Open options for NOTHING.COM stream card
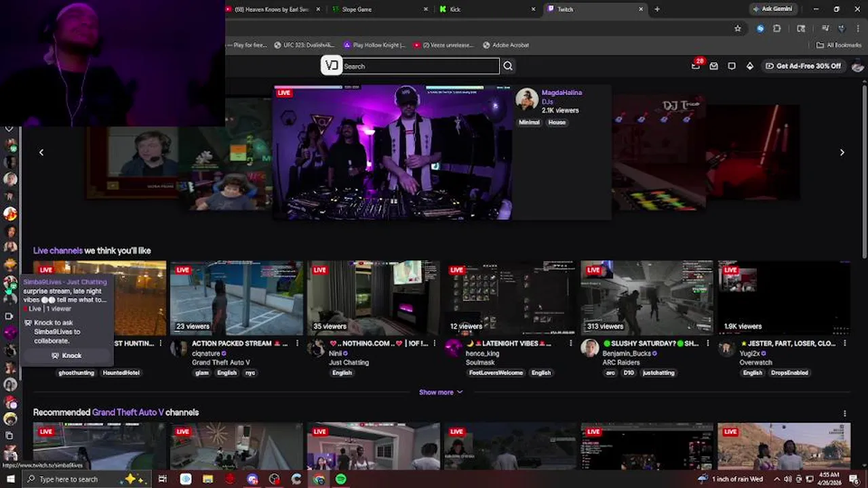868x488 pixels. tap(434, 344)
